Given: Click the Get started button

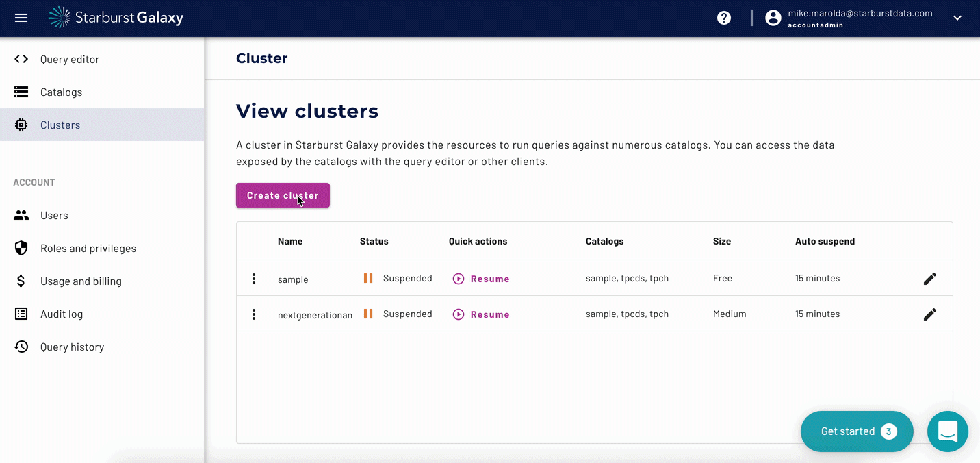Looking at the screenshot, I should coord(857,431).
